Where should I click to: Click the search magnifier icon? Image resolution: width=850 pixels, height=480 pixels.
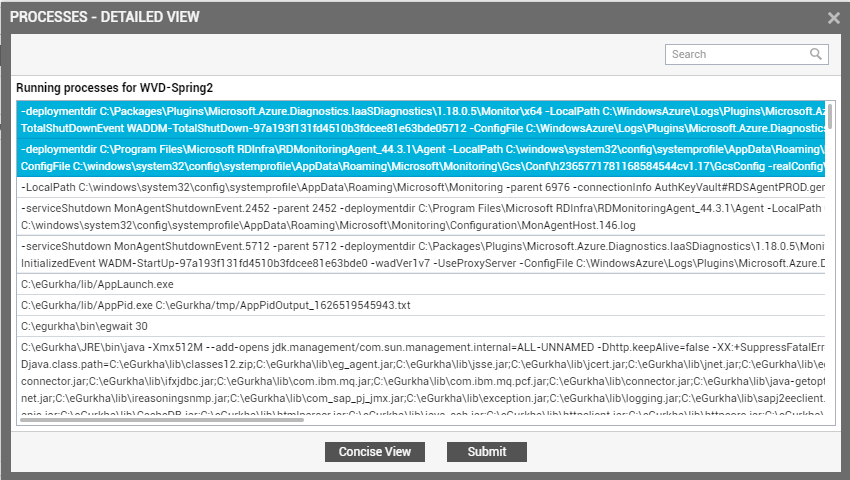[815, 54]
